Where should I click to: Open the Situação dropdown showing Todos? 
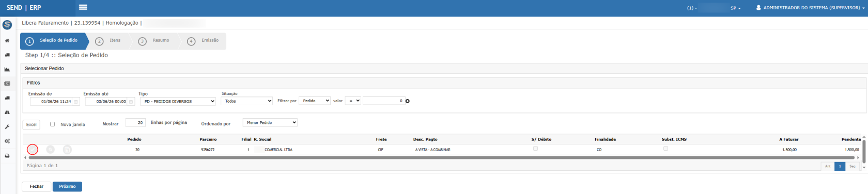(246, 101)
